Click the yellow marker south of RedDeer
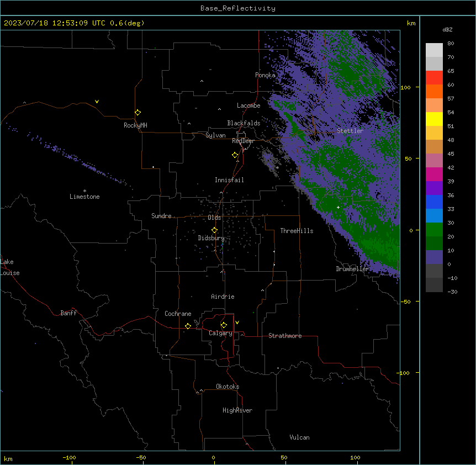This screenshot has height=465, width=476. pos(235,155)
